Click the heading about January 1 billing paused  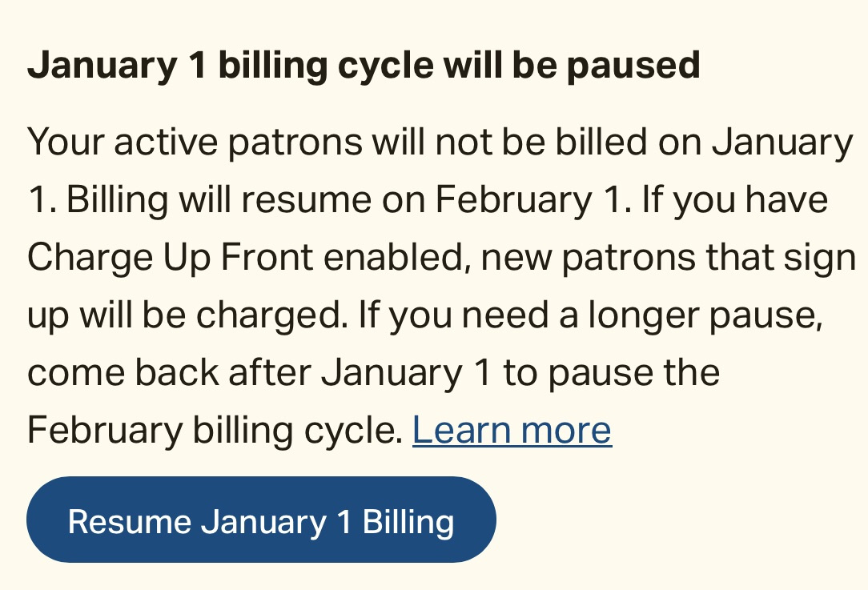click(364, 66)
